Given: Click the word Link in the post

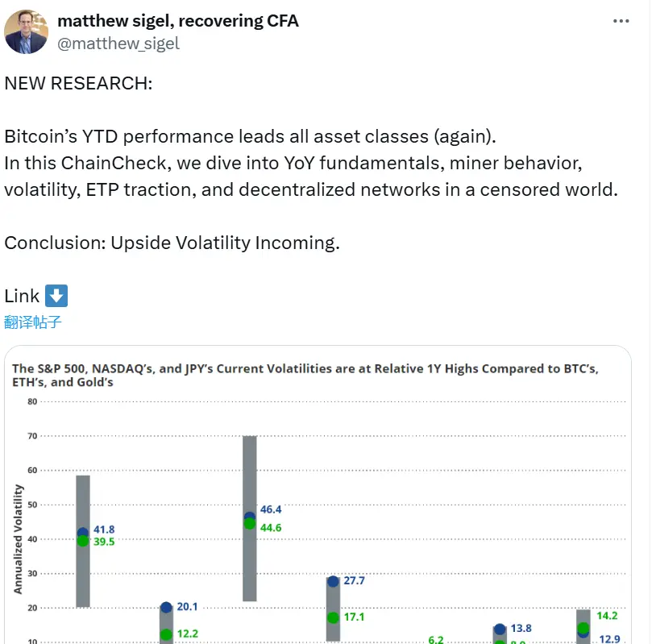Looking at the screenshot, I should (x=21, y=295).
